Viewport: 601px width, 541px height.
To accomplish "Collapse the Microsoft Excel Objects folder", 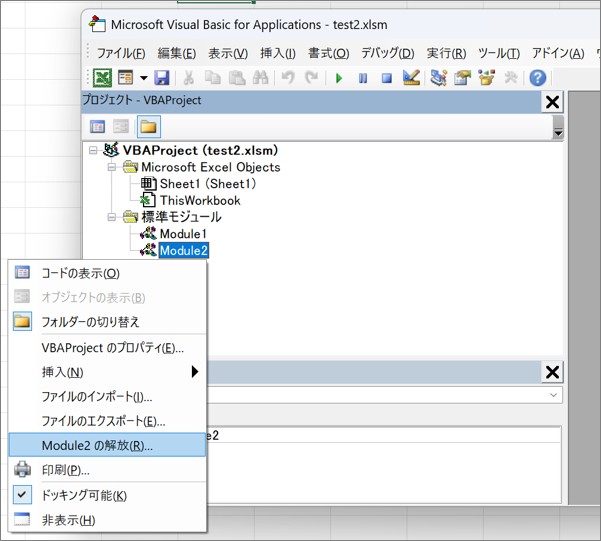I will (112, 167).
